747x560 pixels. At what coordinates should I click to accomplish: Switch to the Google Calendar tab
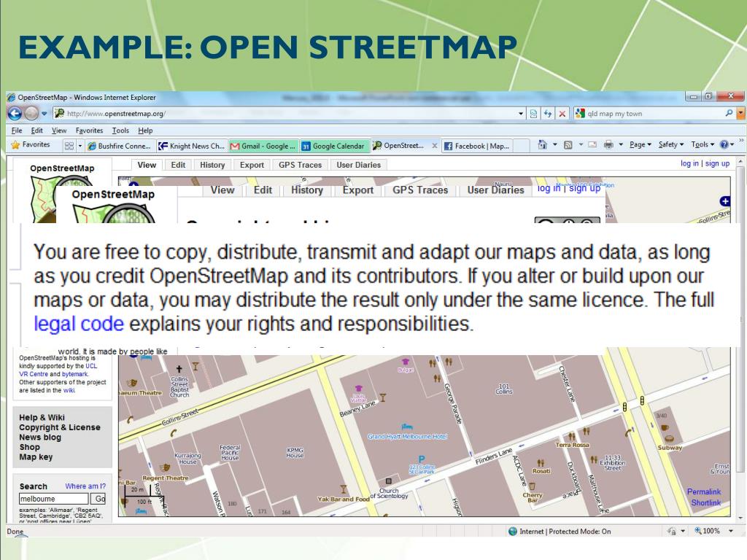click(x=334, y=146)
